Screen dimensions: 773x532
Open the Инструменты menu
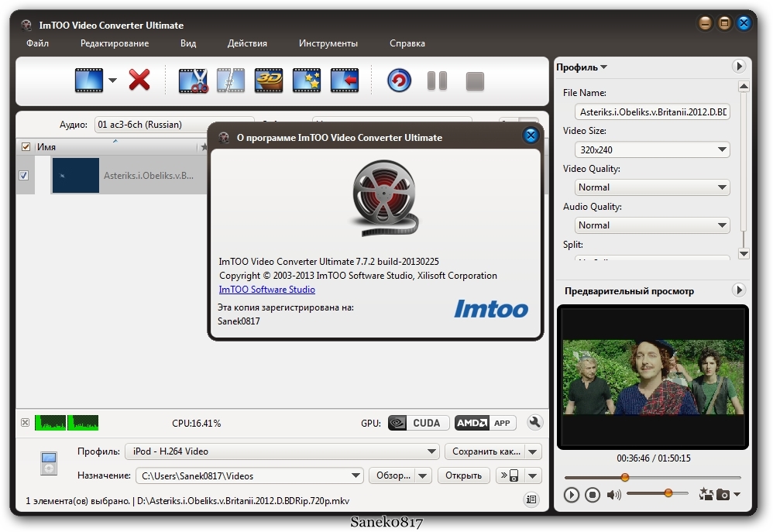click(x=328, y=43)
